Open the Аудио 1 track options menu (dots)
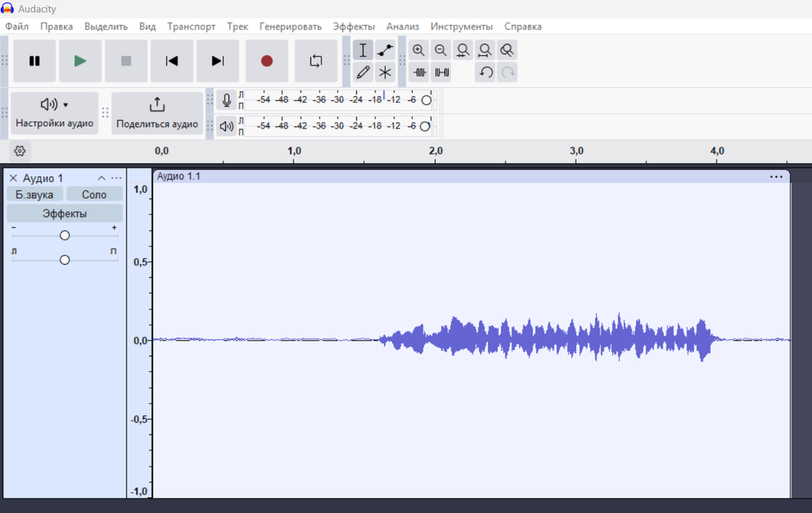 [116, 178]
